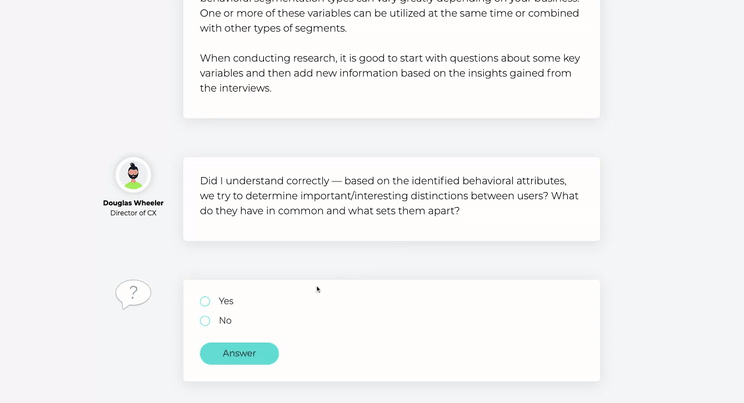The width and height of the screenshot is (744, 403).
Task: Click the phrase "questions about some key variables"
Action: point(390,66)
